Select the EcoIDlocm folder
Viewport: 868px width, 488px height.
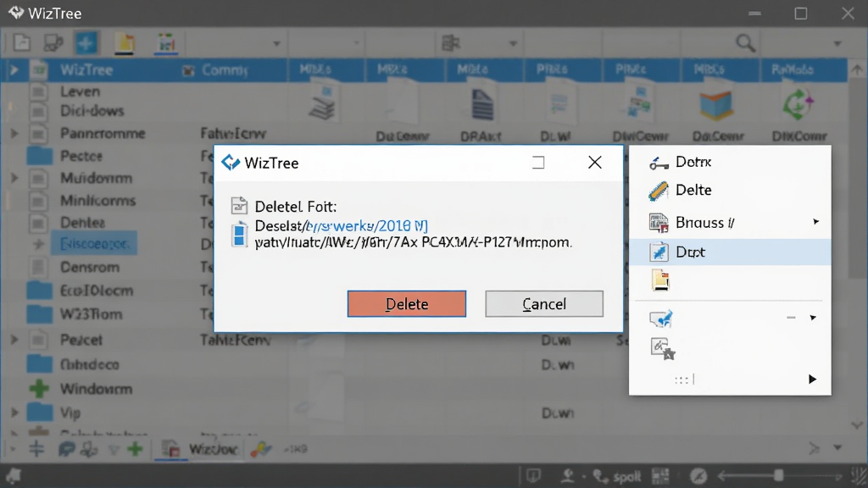tap(97, 291)
